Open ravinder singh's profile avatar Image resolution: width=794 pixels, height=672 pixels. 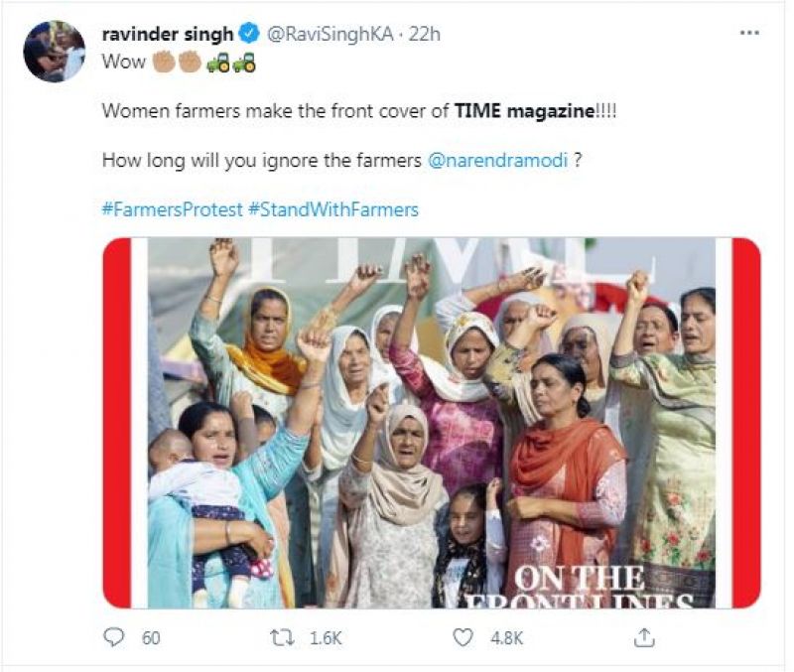tap(54, 51)
